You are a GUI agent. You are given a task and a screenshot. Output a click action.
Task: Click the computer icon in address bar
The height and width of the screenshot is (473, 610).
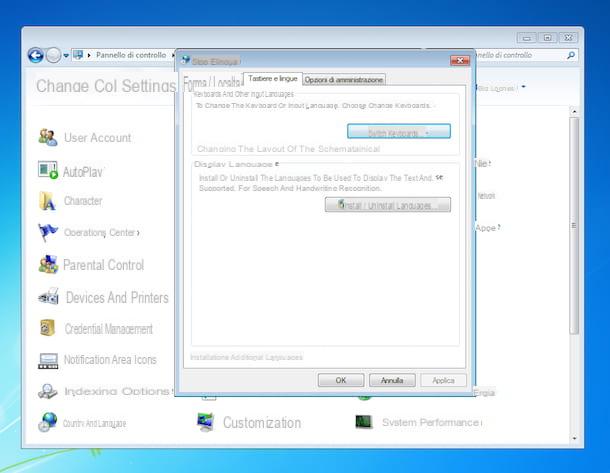(x=78, y=55)
